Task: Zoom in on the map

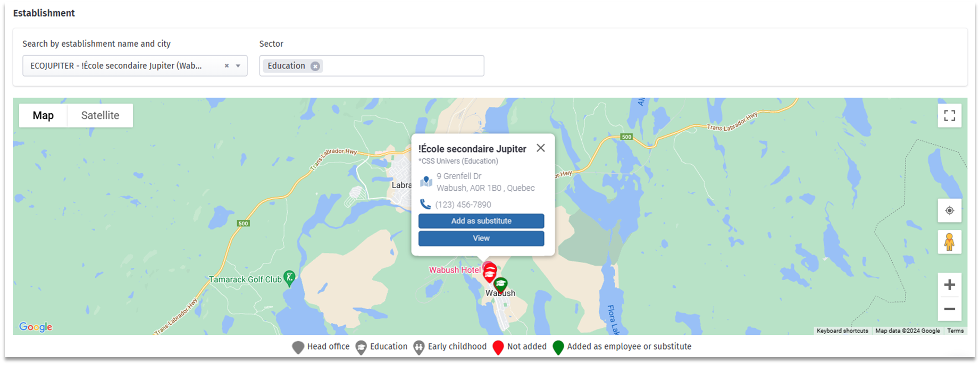Action: pyautogui.click(x=950, y=285)
